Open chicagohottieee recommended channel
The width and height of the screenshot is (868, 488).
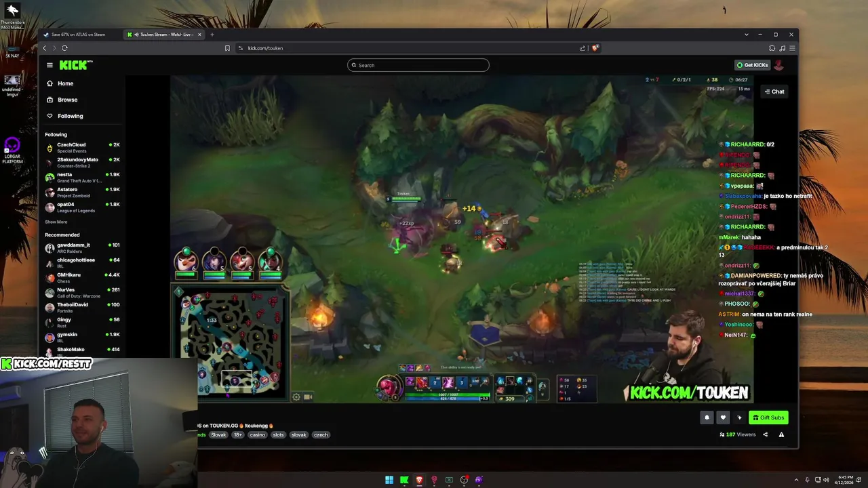(82, 262)
